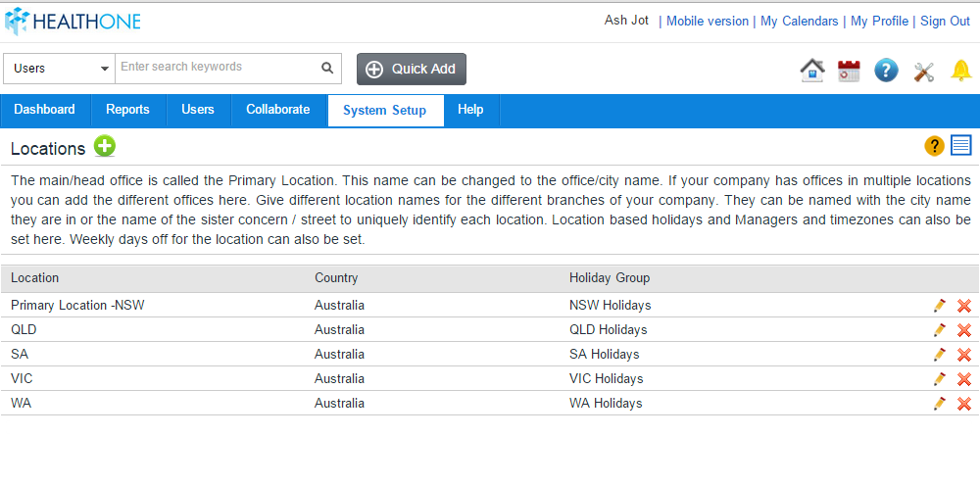The width and height of the screenshot is (980, 486).
Task: Click the Quick Add button
Action: pos(412,69)
